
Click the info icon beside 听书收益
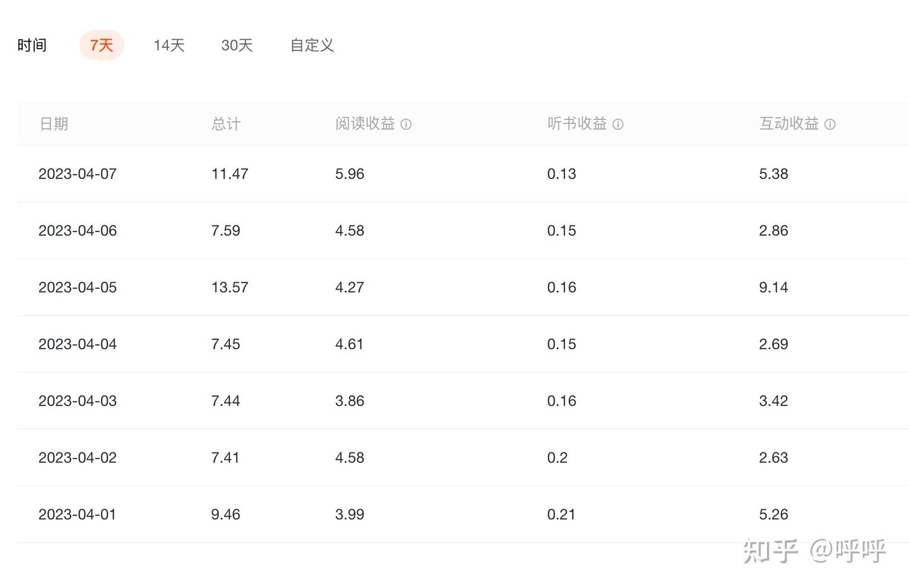[x=618, y=124]
